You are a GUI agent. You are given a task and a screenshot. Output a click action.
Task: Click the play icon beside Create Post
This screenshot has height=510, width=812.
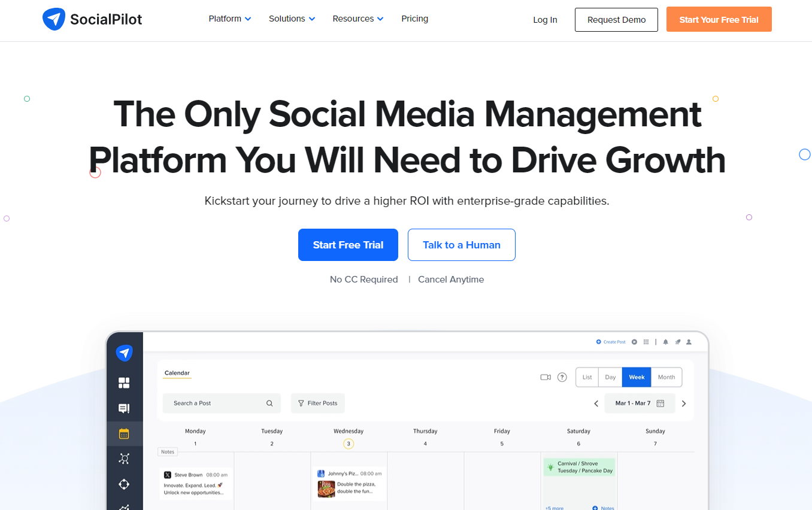(635, 342)
